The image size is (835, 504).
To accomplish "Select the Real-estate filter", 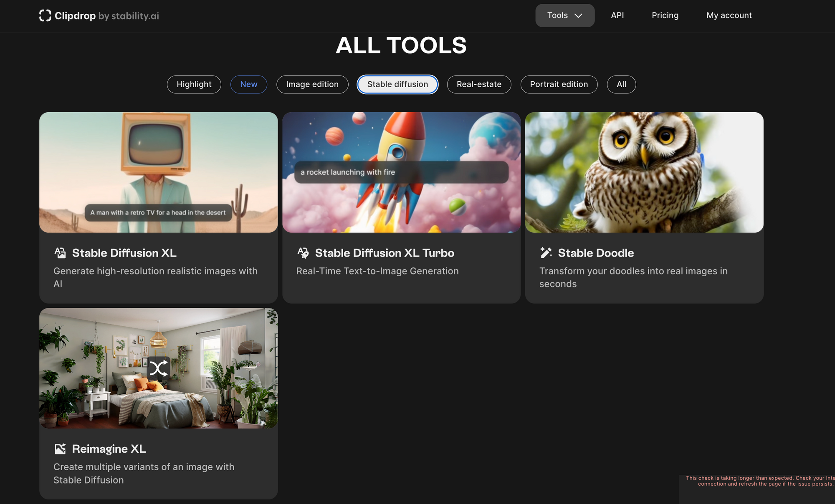I will pos(479,84).
